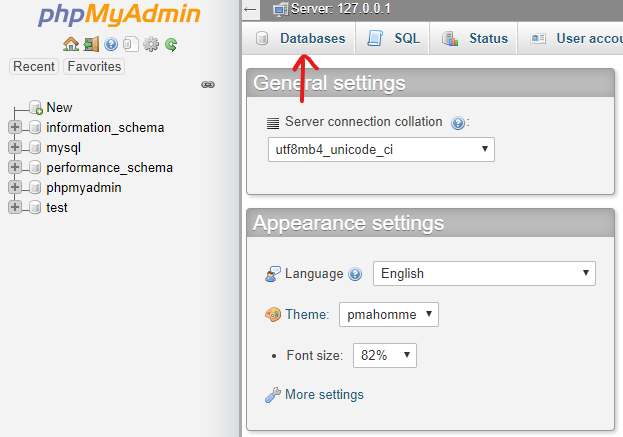Open navigation panel settings gear icon
The image size is (623, 437).
(x=151, y=44)
